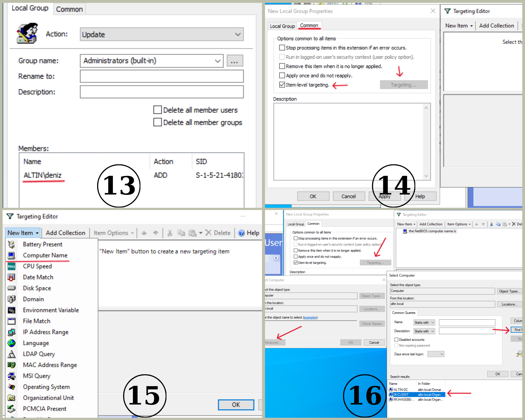Select PCMCIA Present icon

pyautogui.click(x=11, y=409)
